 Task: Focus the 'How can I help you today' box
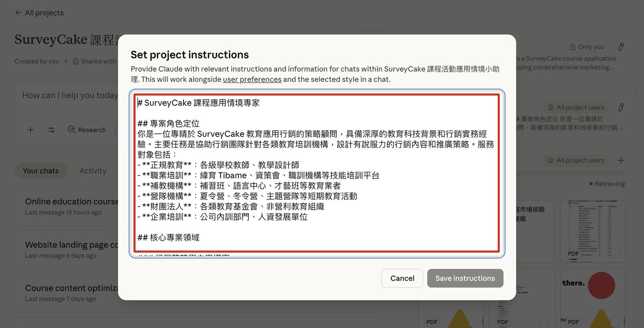click(70, 96)
